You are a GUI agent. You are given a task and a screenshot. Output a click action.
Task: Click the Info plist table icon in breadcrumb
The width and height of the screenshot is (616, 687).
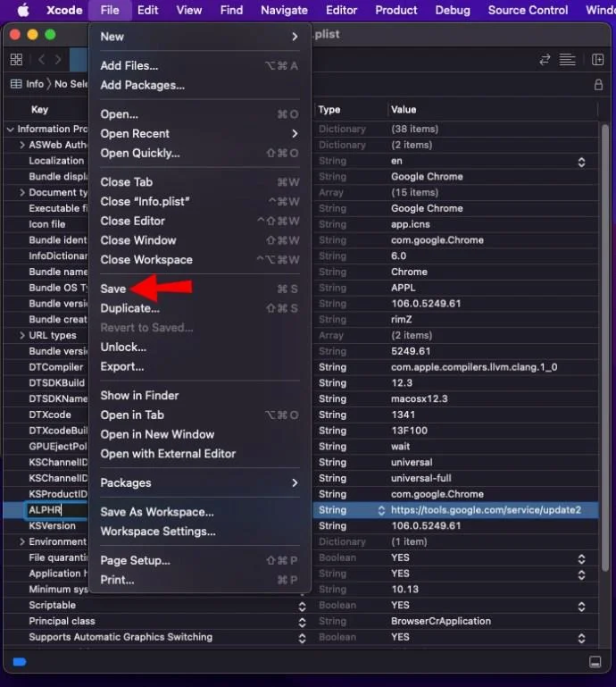click(16, 84)
